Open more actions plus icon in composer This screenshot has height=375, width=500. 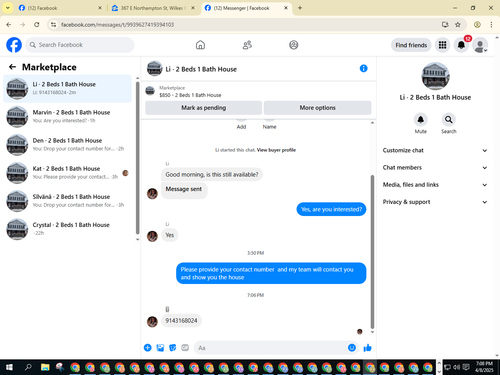147,348
